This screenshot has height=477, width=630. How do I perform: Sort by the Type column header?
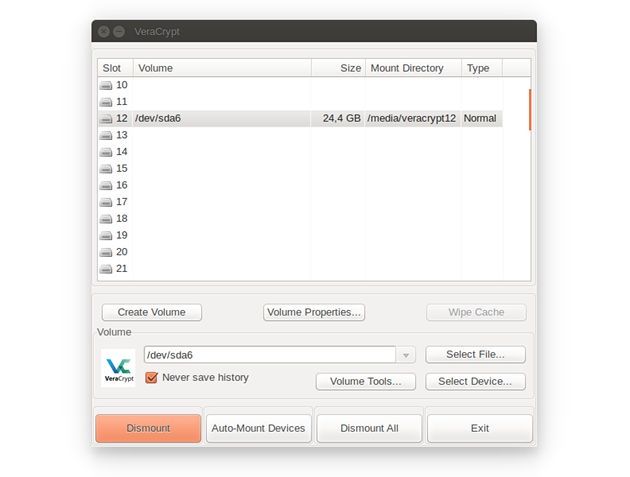coord(482,68)
